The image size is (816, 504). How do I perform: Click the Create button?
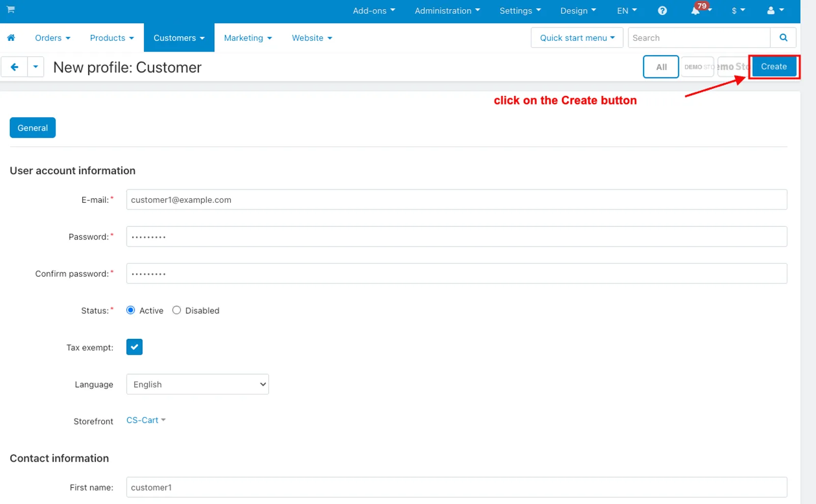pos(774,67)
